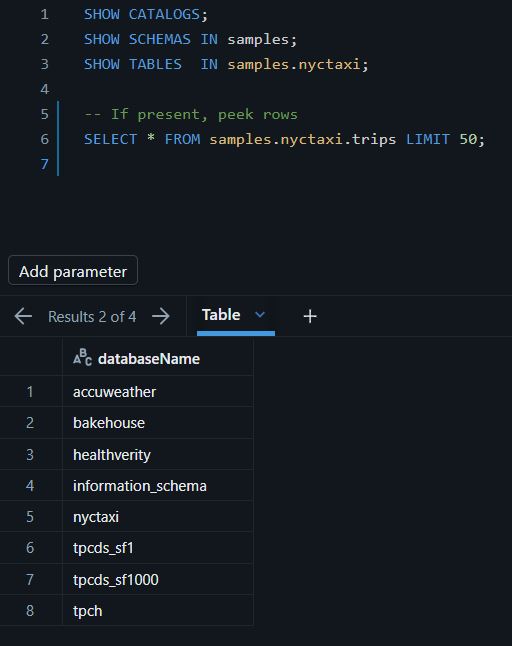The image size is (512, 646).
Task: Select the accuweather cell
Action: point(158,391)
